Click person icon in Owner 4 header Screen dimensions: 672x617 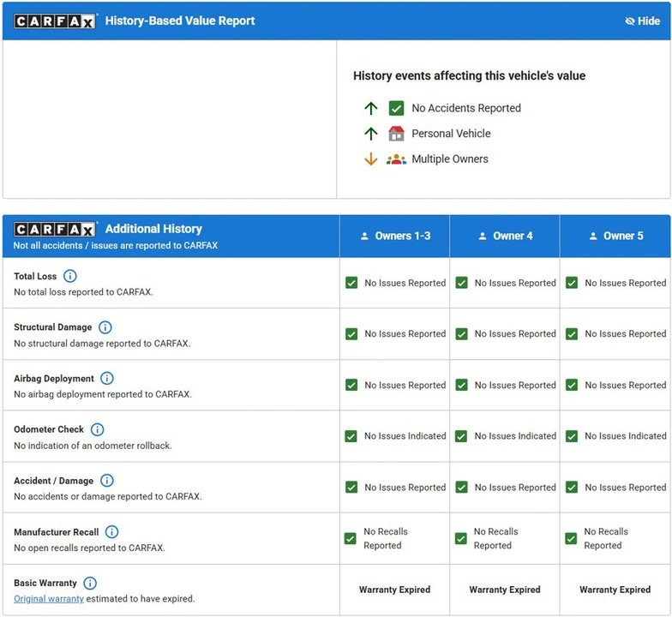click(483, 237)
